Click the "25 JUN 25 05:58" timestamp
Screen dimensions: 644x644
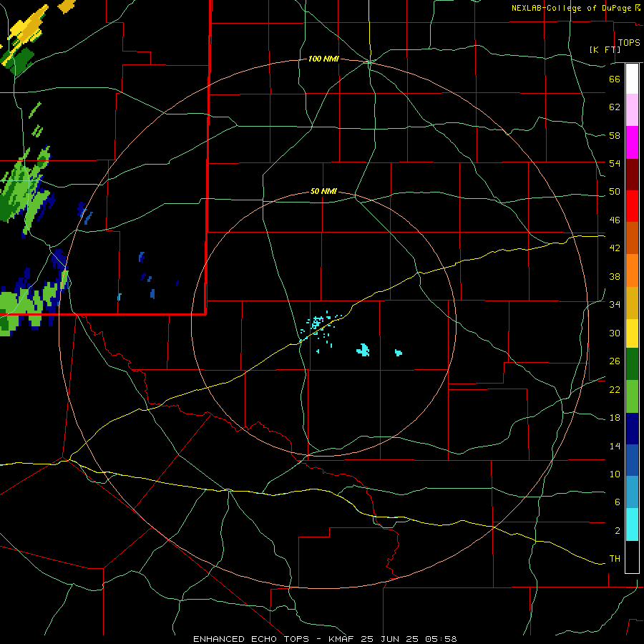(409, 639)
